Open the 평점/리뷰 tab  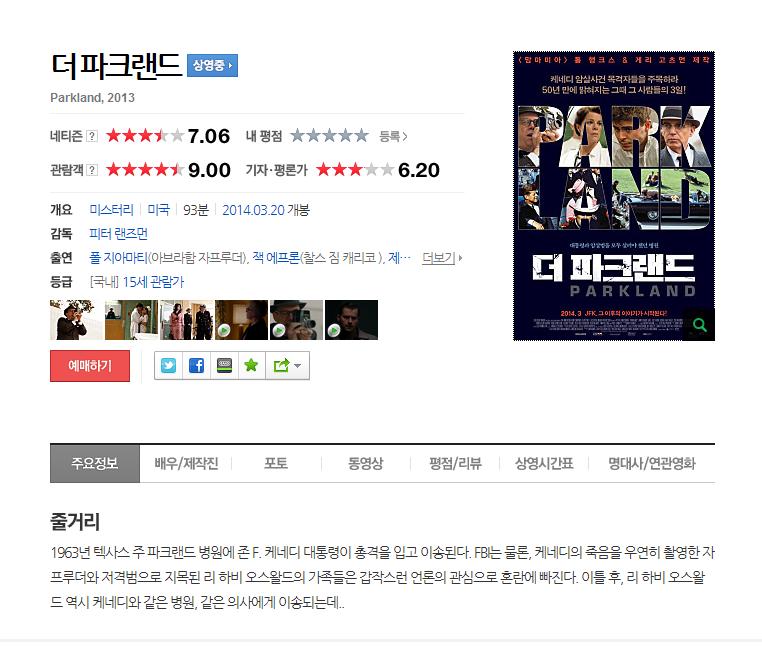point(455,463)
